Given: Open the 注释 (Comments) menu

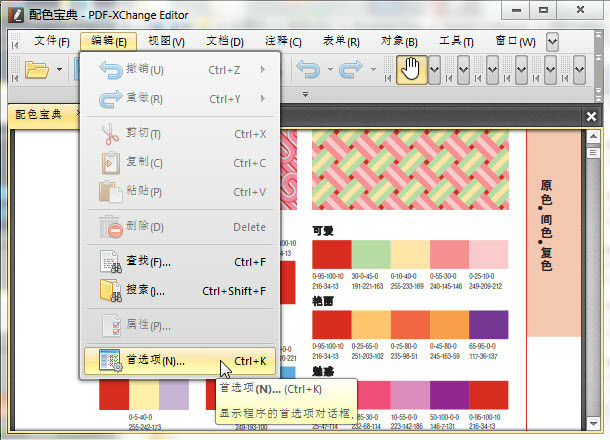Looking at the screenshot, I should coord(282,41).
